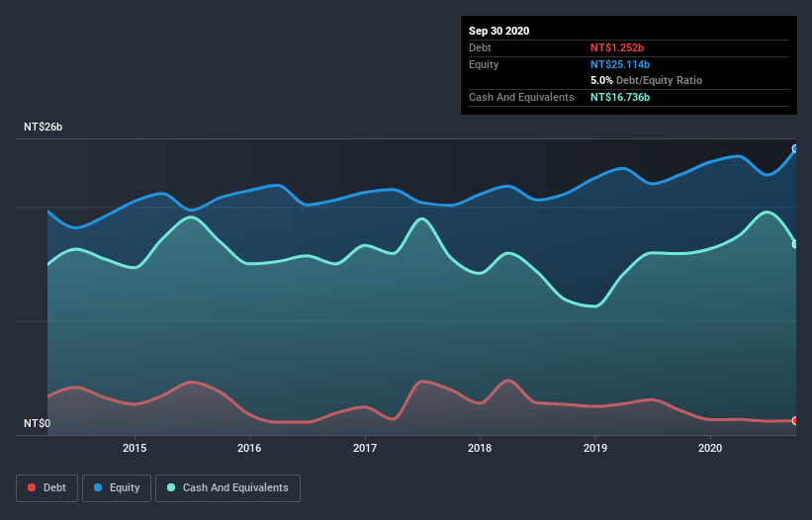The width and height of the screenshot is (812, 520).
Task: Select the teal Cash endpoint marker
Action: [x=795, y=244]
